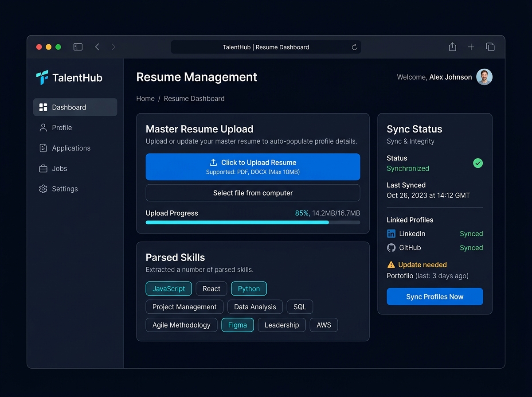Click the yellow Update needed warning icon

click(x=391, y=265)
